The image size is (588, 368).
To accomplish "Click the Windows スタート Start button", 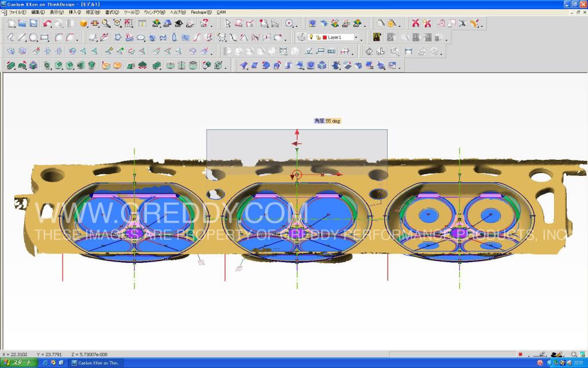I will [19, 363].
